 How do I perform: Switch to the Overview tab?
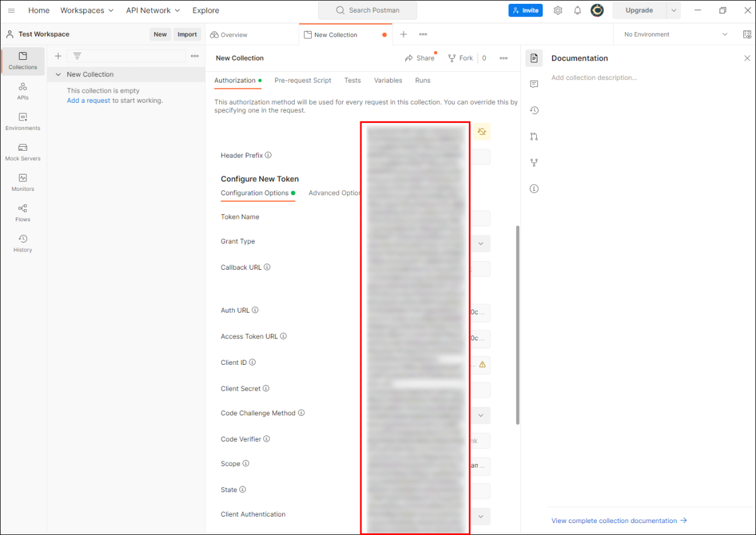point(229,35)
